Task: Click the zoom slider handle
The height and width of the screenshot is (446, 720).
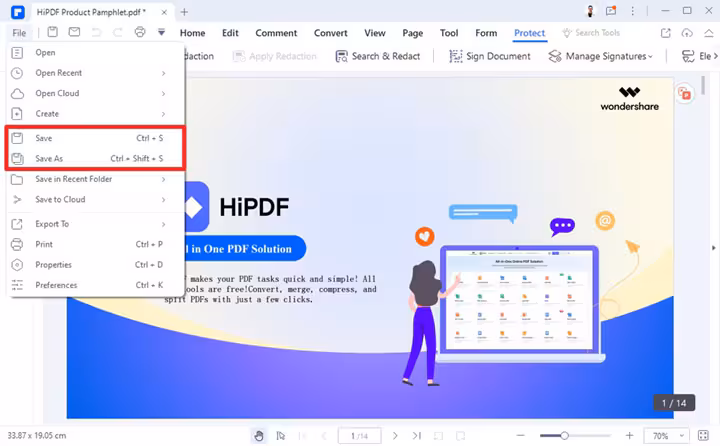Action: click(564, 435)
